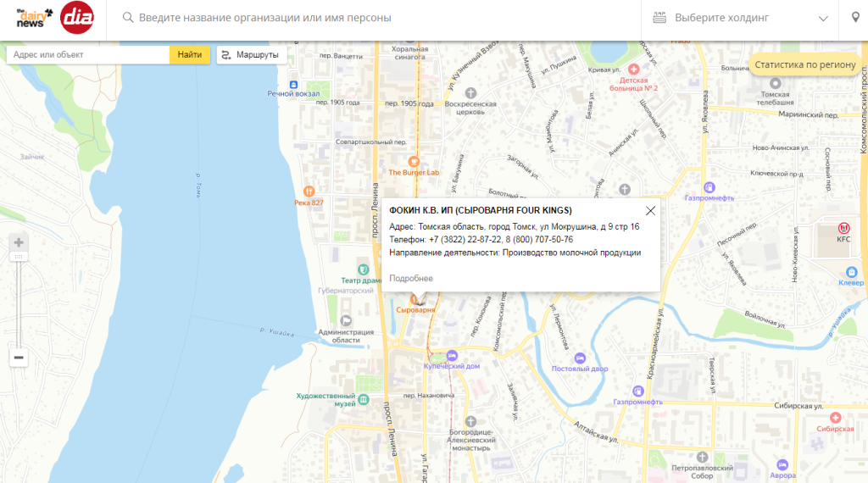Open Статистика по региону
Image resolution: width=868 pixels, height=483 pixels.
pyautogui.click(x=805, y=64)
